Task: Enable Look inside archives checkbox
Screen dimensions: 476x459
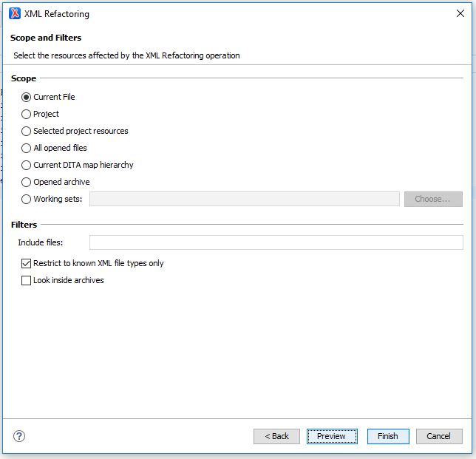Action: (26, 280)
